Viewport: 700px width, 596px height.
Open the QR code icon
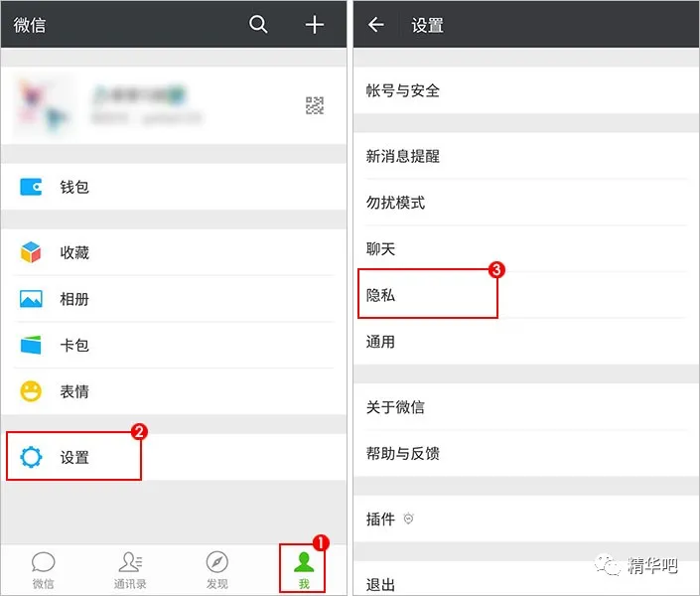(315, 106)
